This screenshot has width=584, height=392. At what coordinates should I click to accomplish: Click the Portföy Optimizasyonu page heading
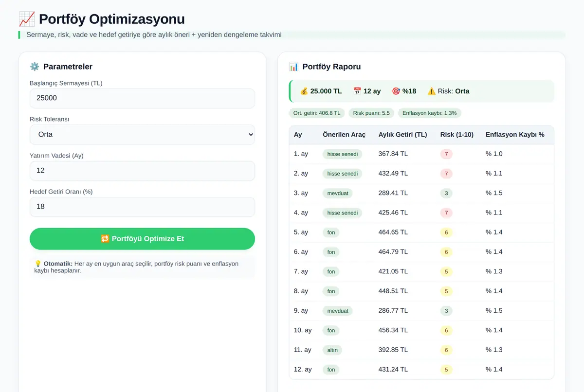pos(112,19)
